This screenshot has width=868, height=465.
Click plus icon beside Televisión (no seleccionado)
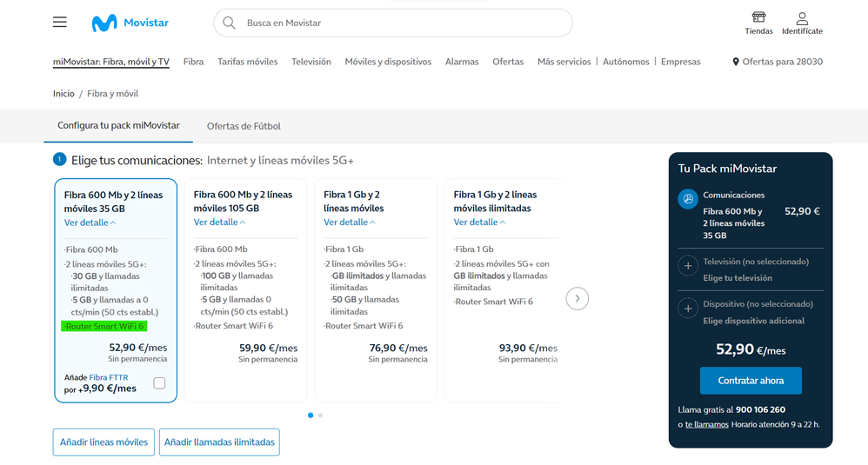click(688, 266)
